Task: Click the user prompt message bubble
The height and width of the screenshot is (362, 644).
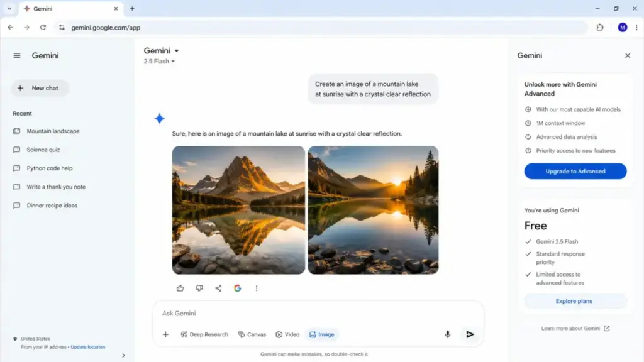Action: point(373,89)
